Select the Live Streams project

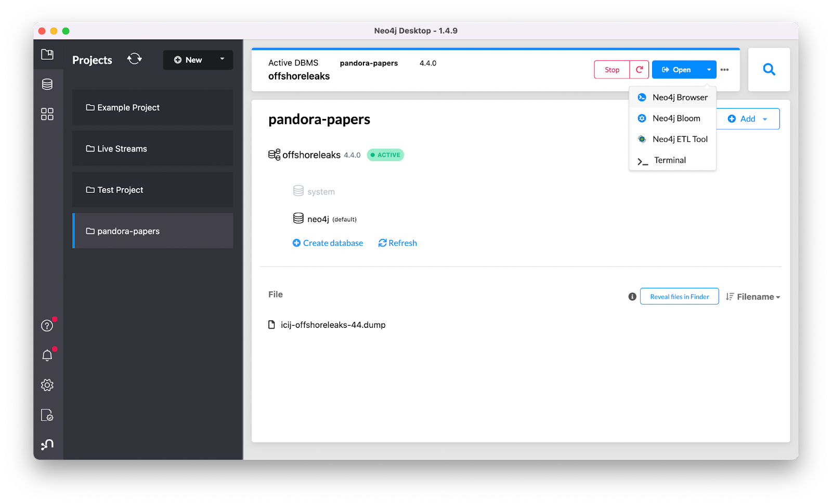pyautogui.click(x=153, y=149)
